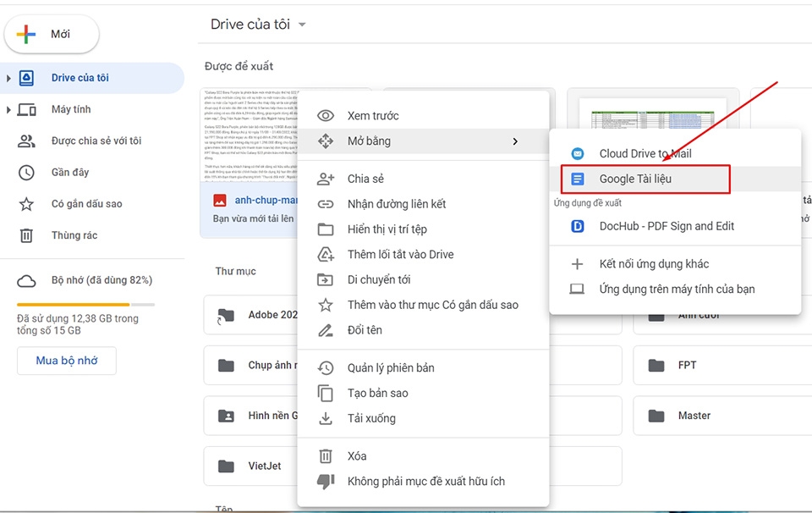Select Tải xuống to download
This screenshot has height=513, width=812.
(423, 418)
